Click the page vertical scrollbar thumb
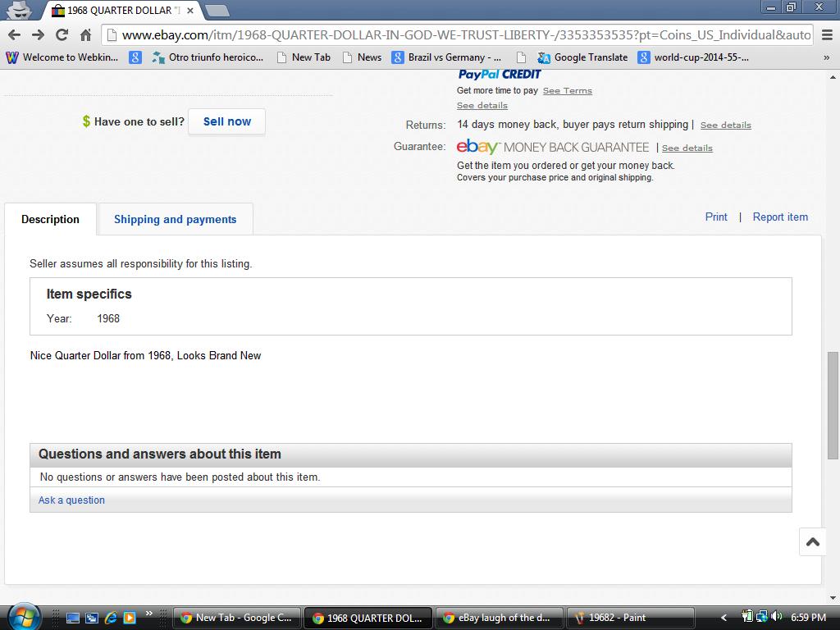 pyautogui.click(x=833, y=404)
